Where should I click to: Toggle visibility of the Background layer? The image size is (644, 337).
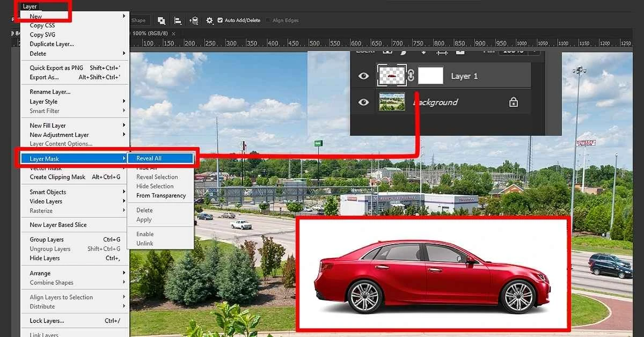pyautogui.click(x=364, y=102)
